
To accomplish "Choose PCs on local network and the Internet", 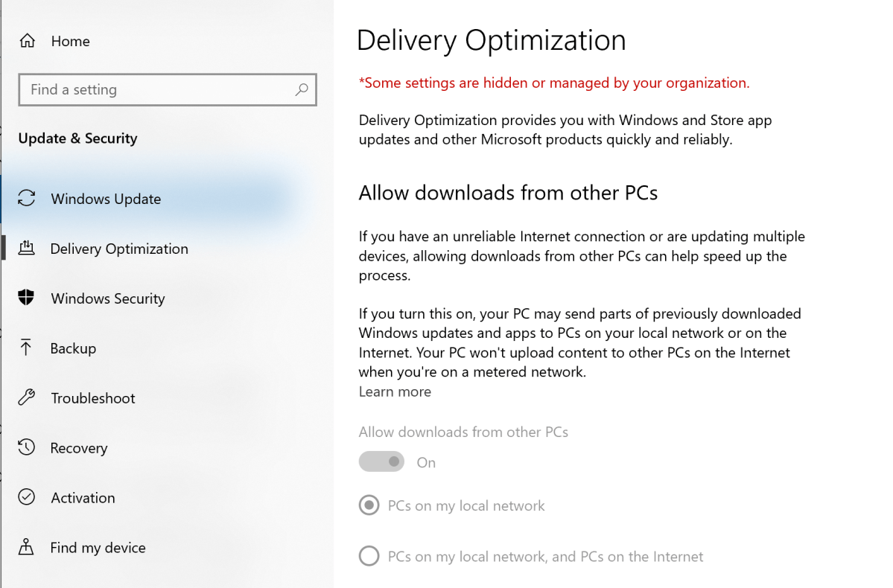I will 369,555.
